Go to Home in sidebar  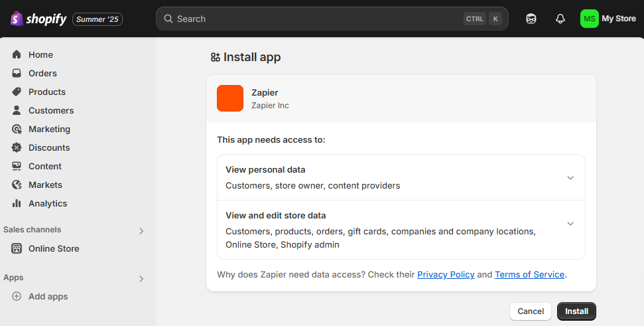[40, 54]
